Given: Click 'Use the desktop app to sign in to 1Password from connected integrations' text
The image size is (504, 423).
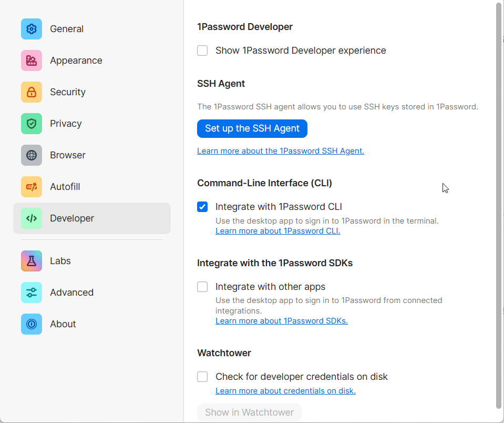Looking at the screenshot, I should [329, 306].
